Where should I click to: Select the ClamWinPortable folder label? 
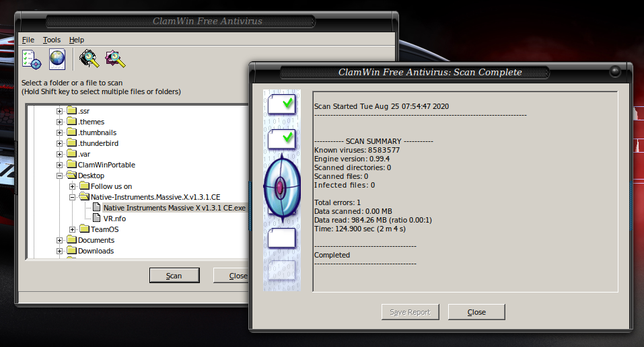106,165
